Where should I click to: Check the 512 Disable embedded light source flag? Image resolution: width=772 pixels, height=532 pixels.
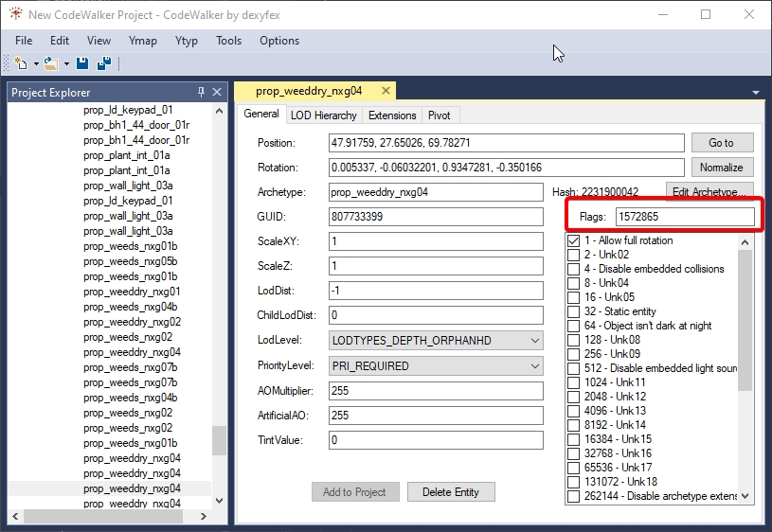click(573, 368)
